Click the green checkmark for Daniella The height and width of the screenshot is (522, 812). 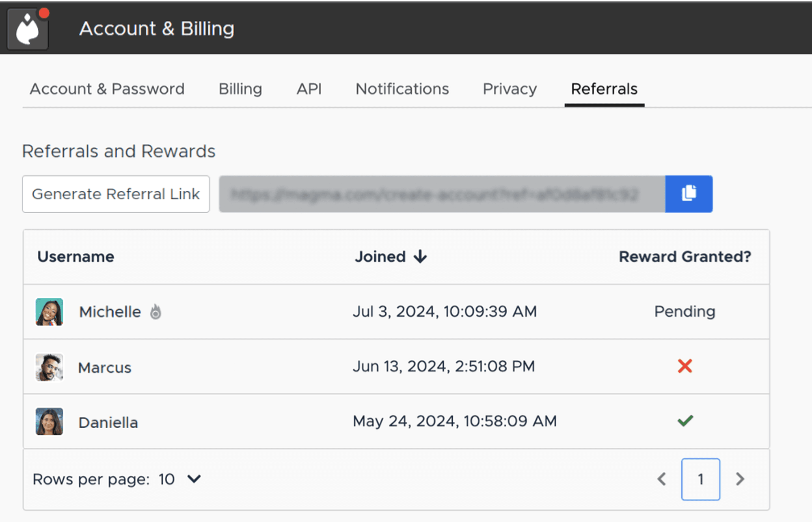coord(685,421)
